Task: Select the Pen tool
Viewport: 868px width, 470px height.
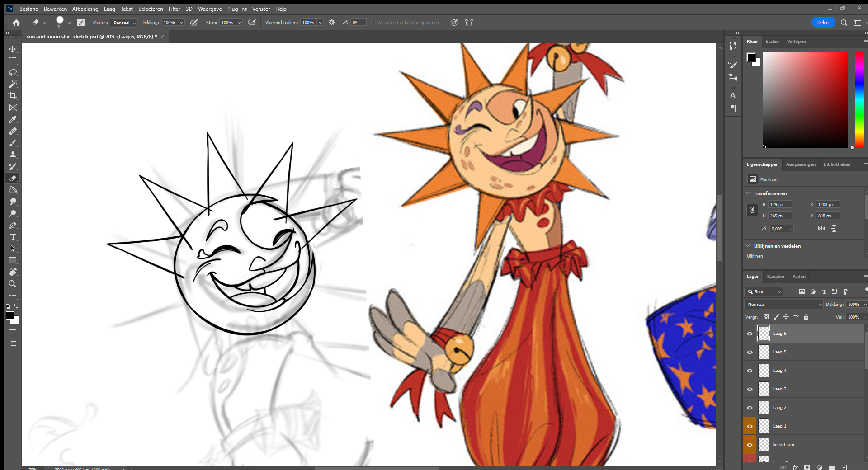Action: click(13, 225)
